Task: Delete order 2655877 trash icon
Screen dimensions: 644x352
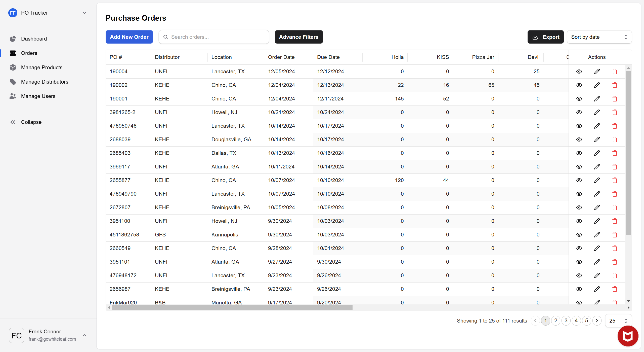Action: click(x=615, y=180)
